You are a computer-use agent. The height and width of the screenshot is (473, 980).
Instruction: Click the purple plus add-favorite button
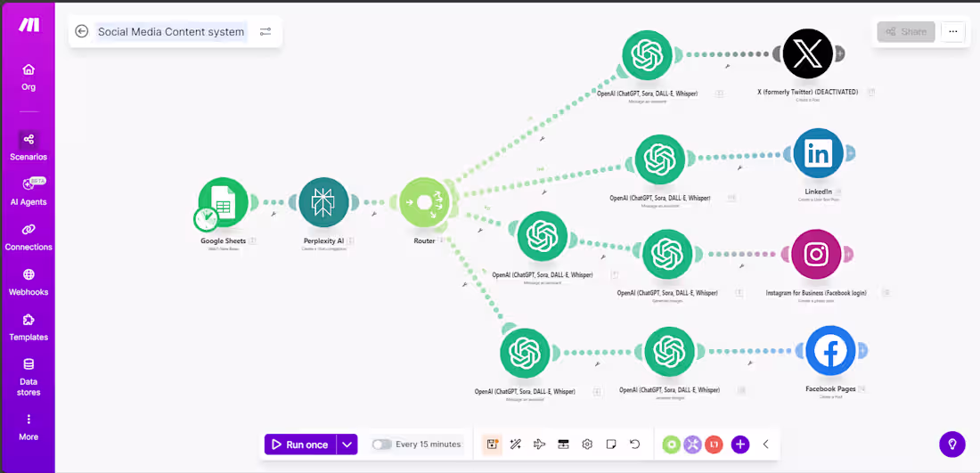pyautogui.click(x=740, y=444)
